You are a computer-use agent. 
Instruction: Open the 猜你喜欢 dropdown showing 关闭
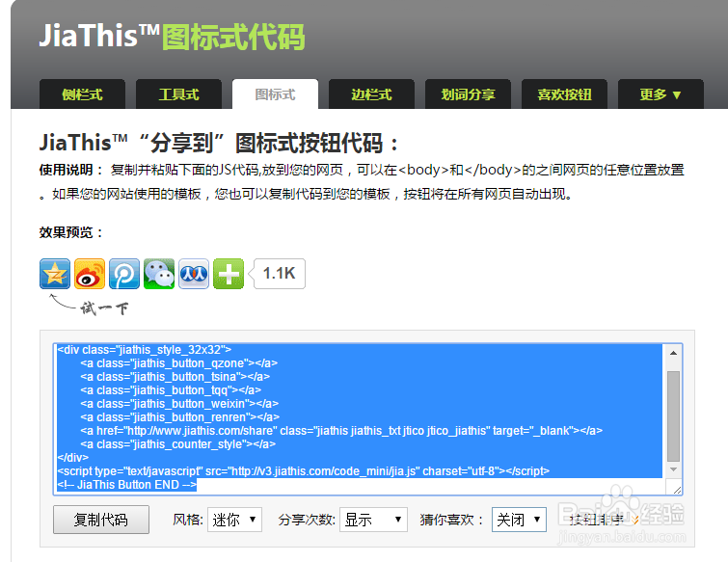coord(519,520)
